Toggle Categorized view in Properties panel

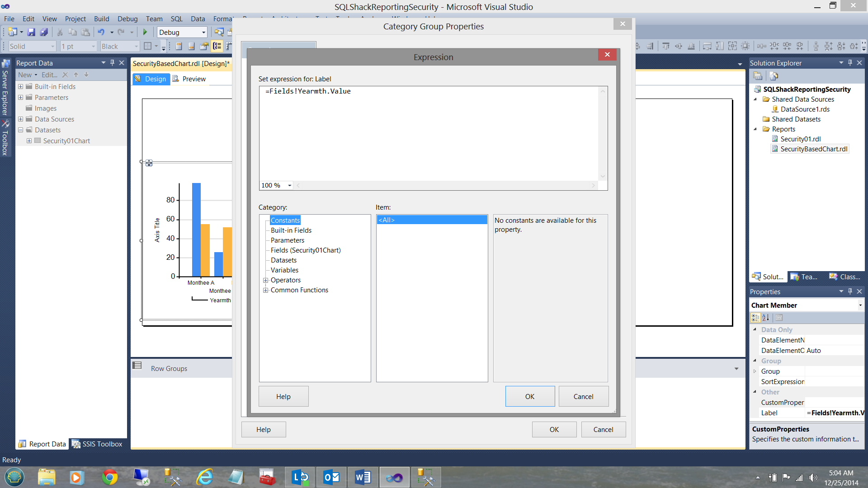coord(755,318)
